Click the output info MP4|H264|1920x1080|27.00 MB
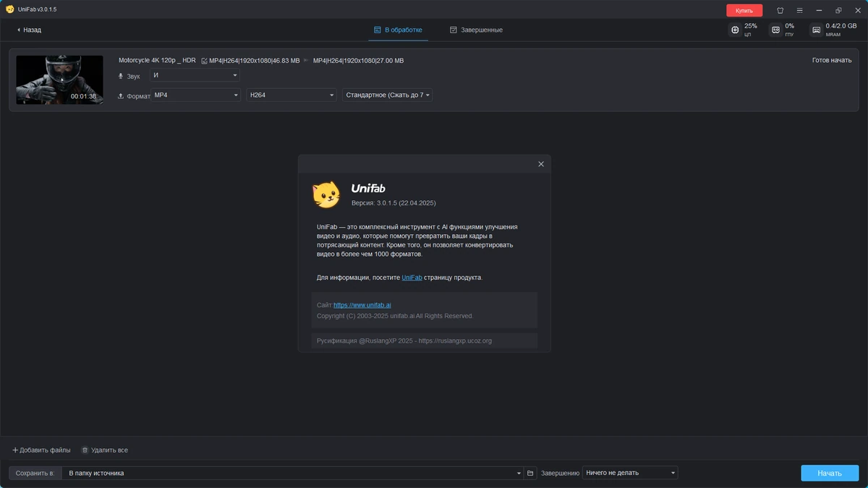The height and width of the screenshot is (488, 868). [x=358, y=61]
